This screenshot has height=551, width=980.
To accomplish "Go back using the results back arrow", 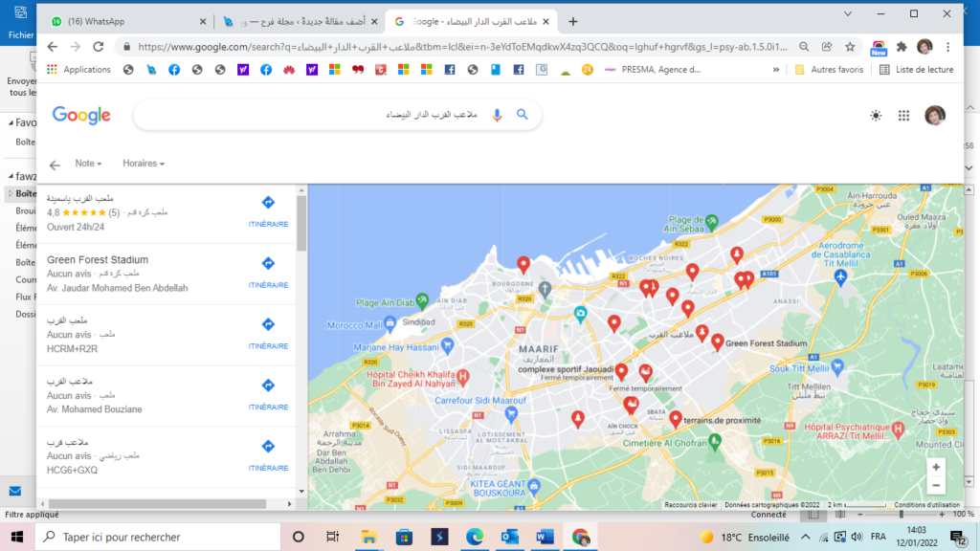I will point(55,165).
